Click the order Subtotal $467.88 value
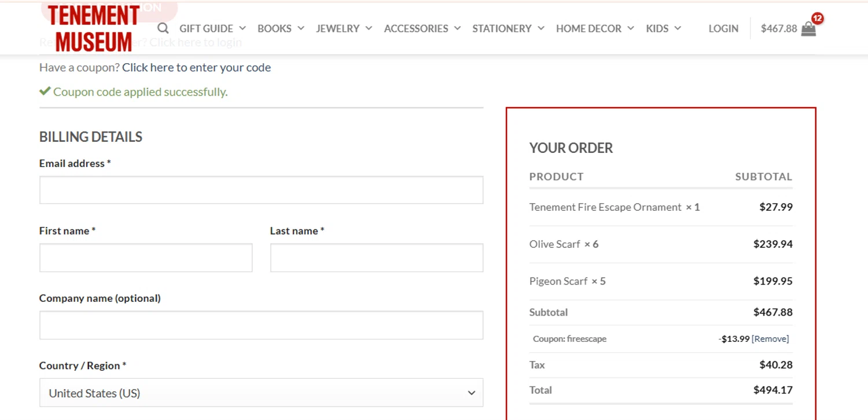This screenshot has width=868, height=420. (773, 312)
